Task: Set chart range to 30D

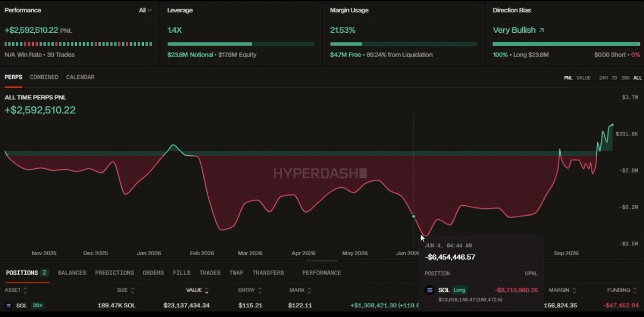Action: pyautogui.click(x=625, y=78)
